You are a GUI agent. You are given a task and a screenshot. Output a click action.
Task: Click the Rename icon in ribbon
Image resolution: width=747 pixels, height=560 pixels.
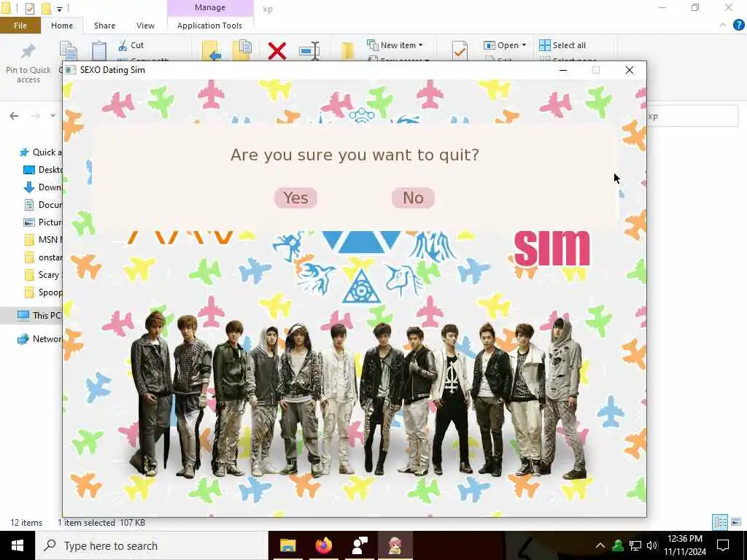[309, 51]
